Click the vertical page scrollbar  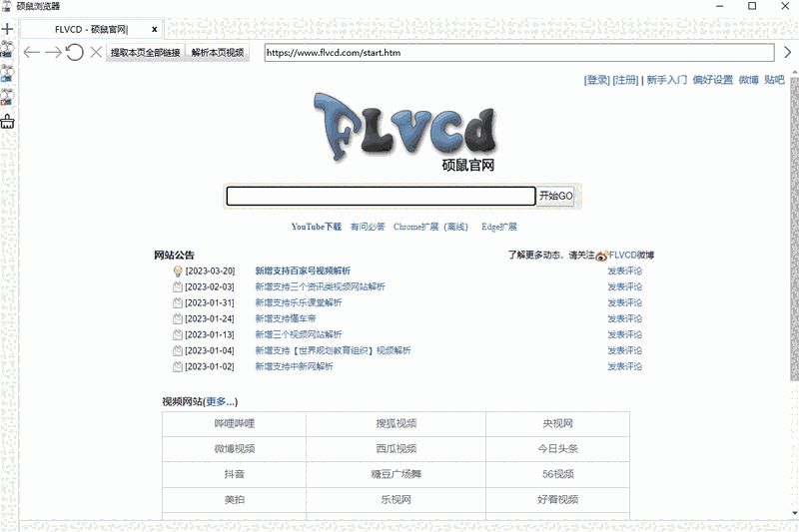794,230
